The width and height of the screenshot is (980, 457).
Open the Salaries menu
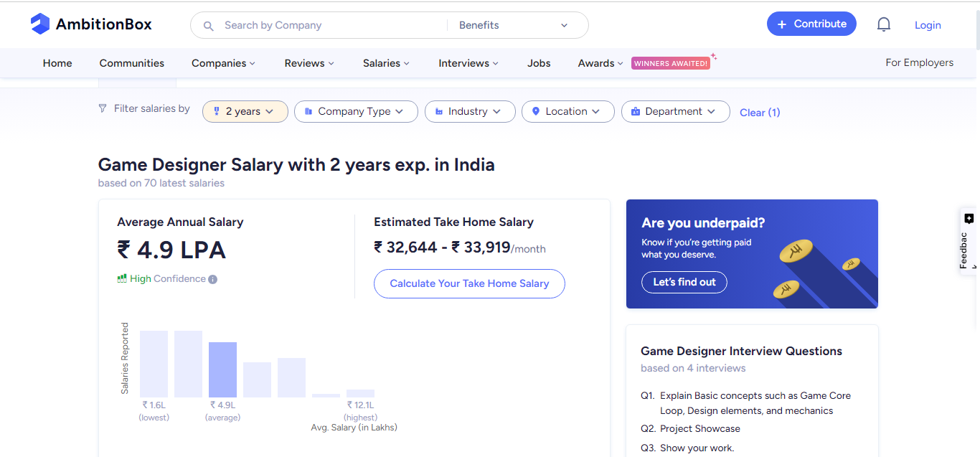coord(386,63)
